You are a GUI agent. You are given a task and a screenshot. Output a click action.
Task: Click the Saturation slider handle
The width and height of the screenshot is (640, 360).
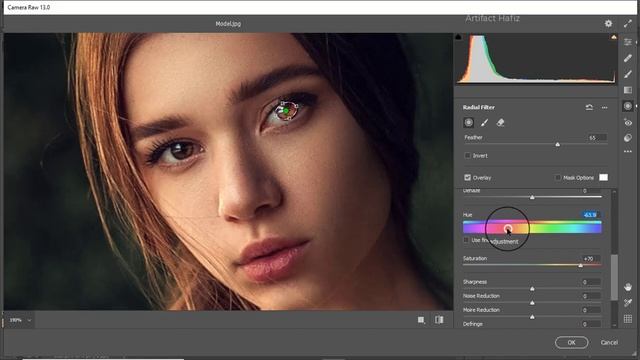tap(580, 265)
